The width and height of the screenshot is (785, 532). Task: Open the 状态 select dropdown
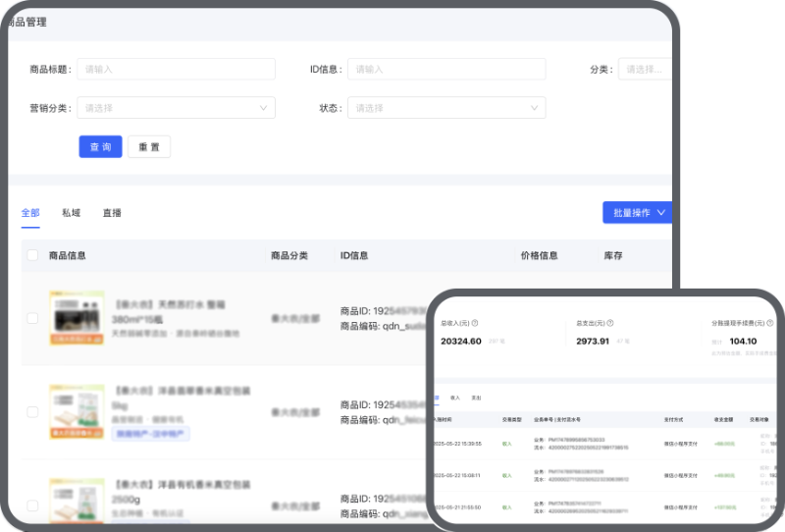446,108
